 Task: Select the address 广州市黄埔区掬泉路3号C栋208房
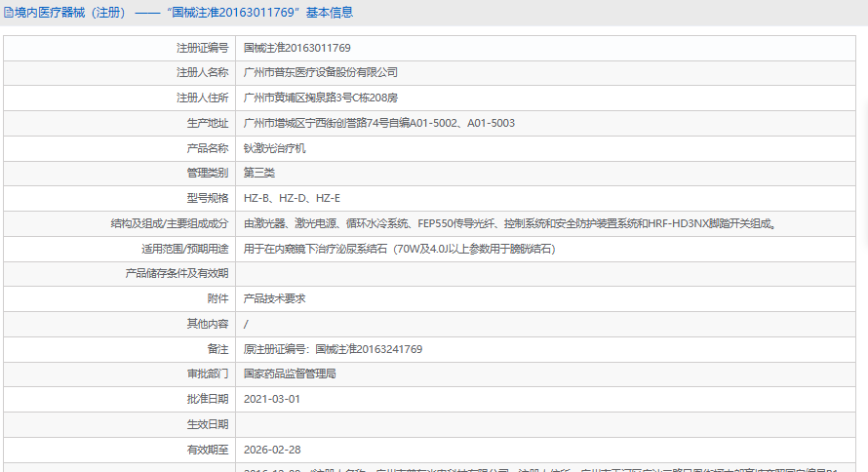321,98
